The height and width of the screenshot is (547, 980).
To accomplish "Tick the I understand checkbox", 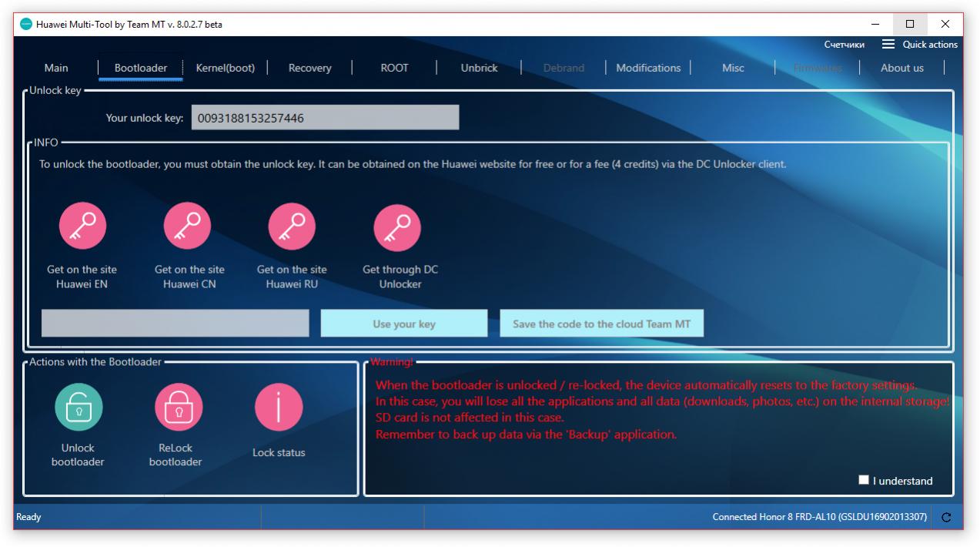I will click(x=864, y=480).
